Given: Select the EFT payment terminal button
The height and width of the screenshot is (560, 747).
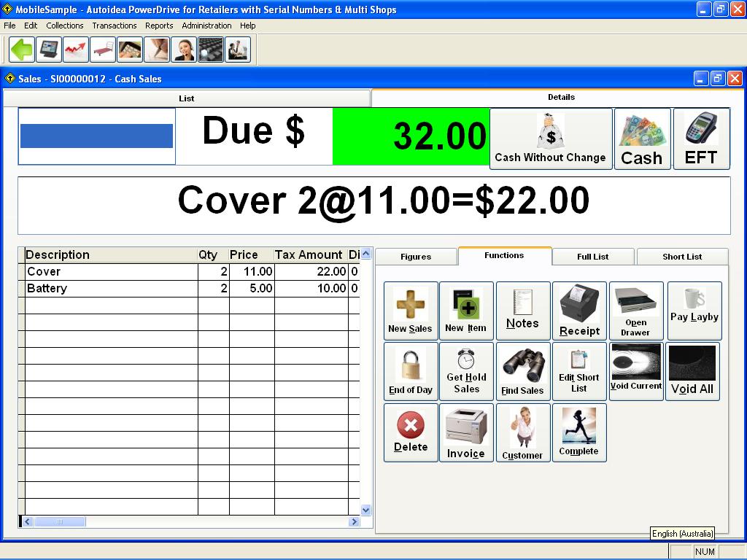Looking at the screenshot, I should [x=701, y=139].
